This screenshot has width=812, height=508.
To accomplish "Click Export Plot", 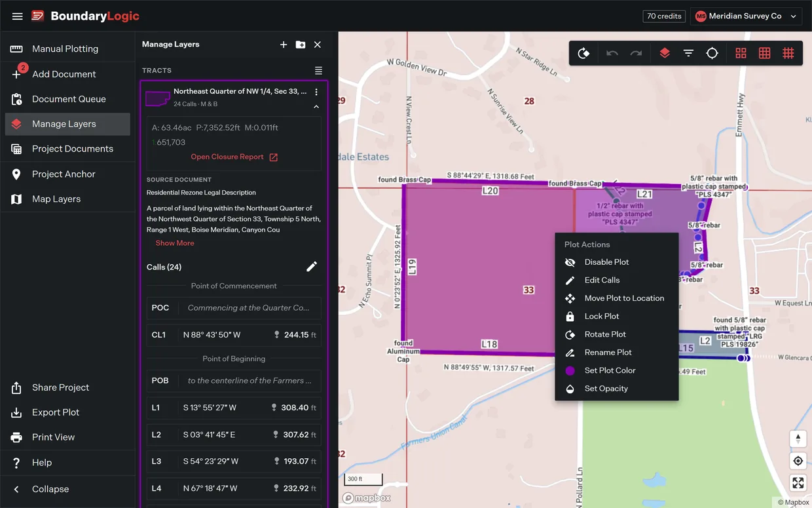I will click(67, 412).
